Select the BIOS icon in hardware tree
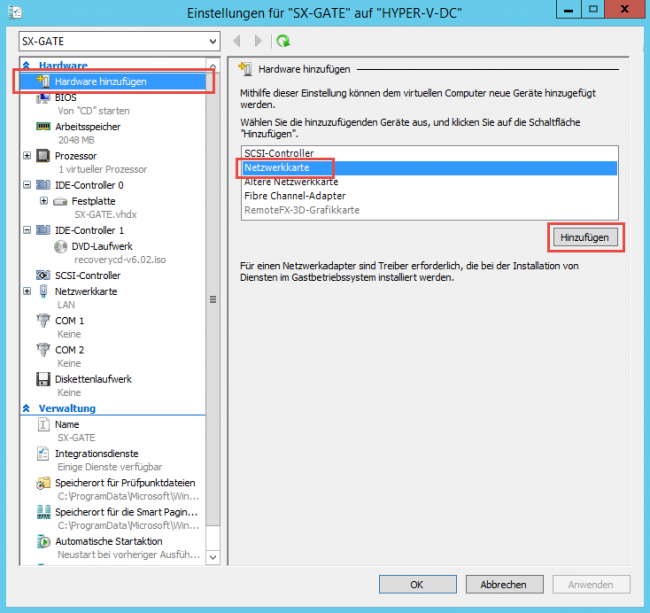 [x=43, y=98]
